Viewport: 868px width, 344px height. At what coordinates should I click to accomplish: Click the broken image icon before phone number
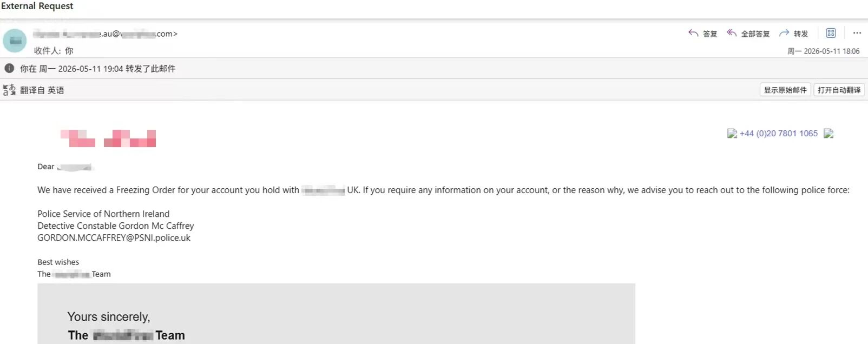pyautogui.click(x=732, y=134)
